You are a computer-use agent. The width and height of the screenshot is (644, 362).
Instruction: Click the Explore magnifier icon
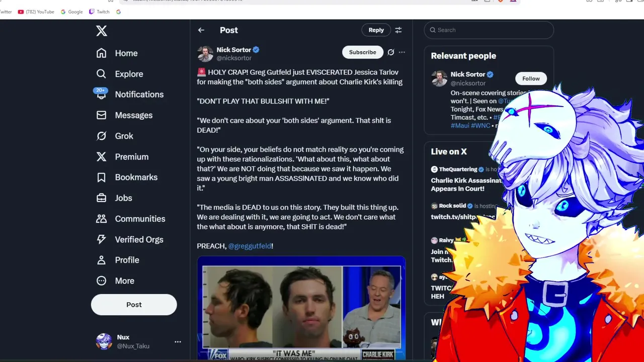tap(102, 74)
